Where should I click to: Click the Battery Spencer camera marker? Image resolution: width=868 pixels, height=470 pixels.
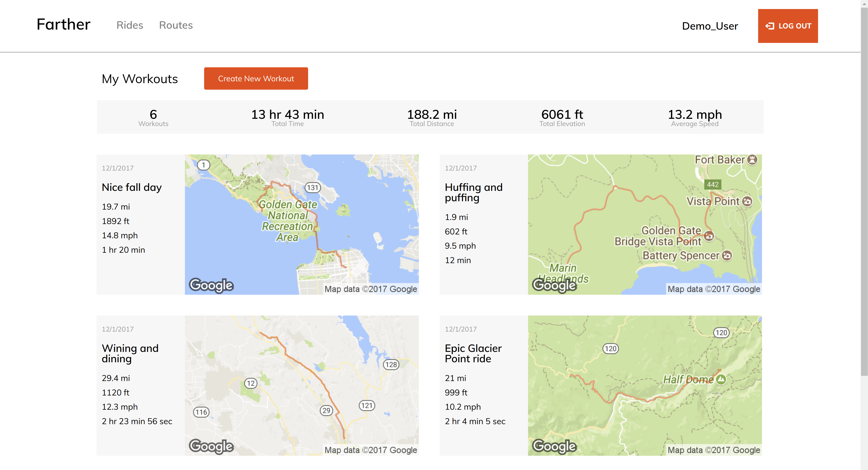(x=727, y=255)
